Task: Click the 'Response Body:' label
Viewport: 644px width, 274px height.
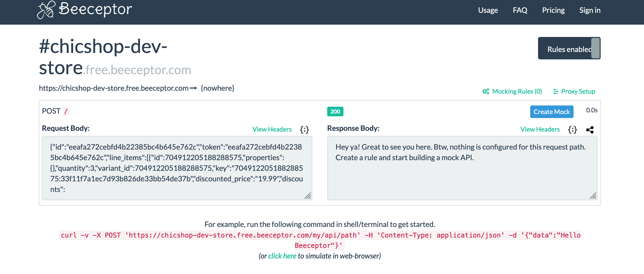Action: [353, 128]
